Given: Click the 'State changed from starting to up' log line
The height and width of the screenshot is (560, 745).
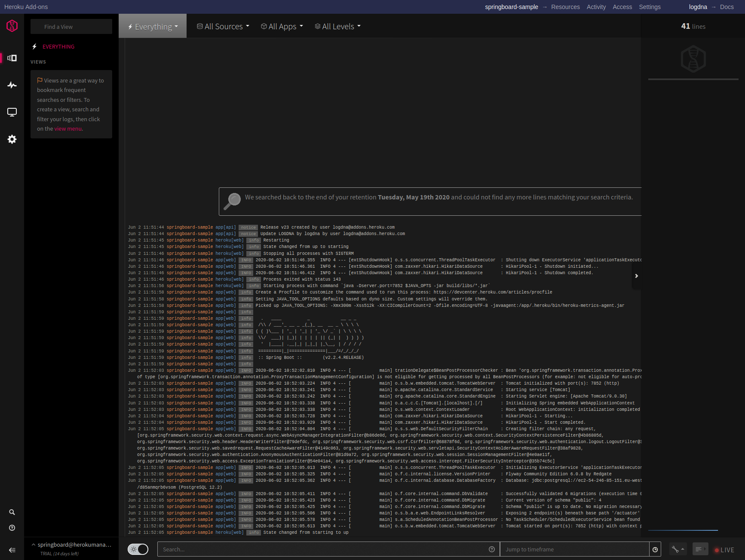Looking at the screenshot, I should [384, 532].
